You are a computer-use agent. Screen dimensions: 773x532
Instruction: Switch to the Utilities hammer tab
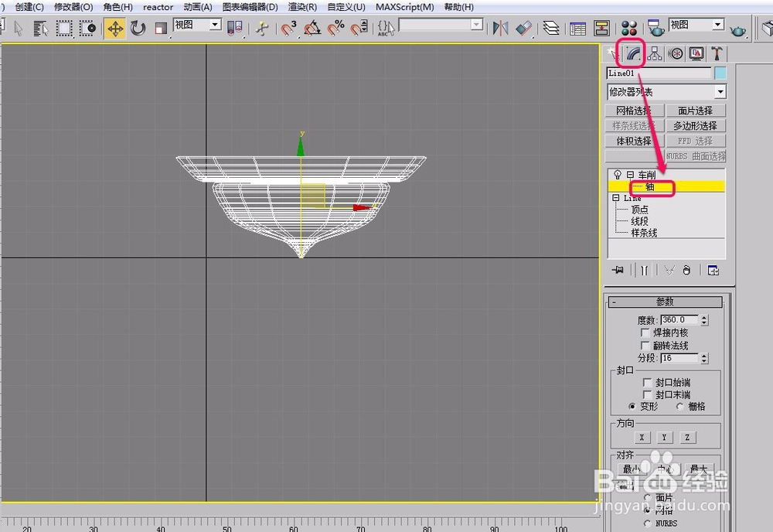[x=717, y=54]
